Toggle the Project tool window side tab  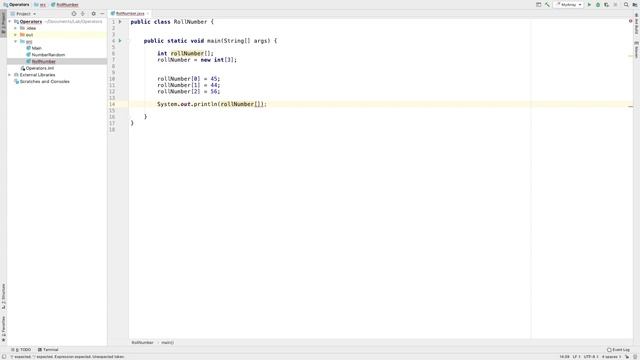click(3, 24)
